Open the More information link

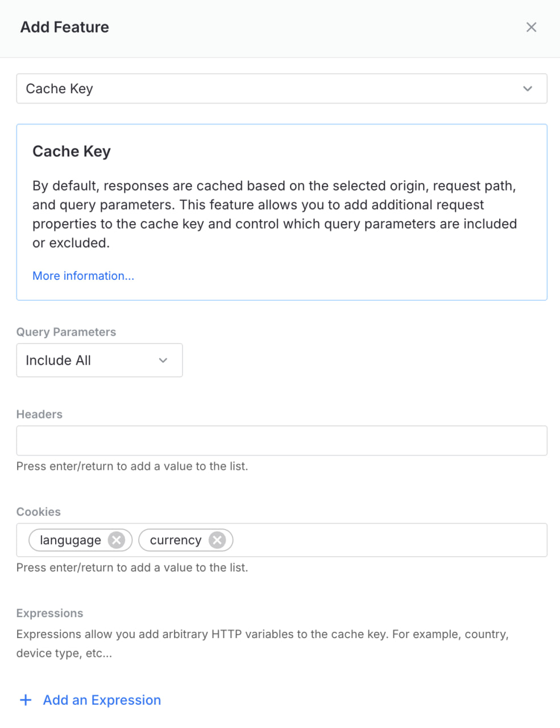point(83,276)
